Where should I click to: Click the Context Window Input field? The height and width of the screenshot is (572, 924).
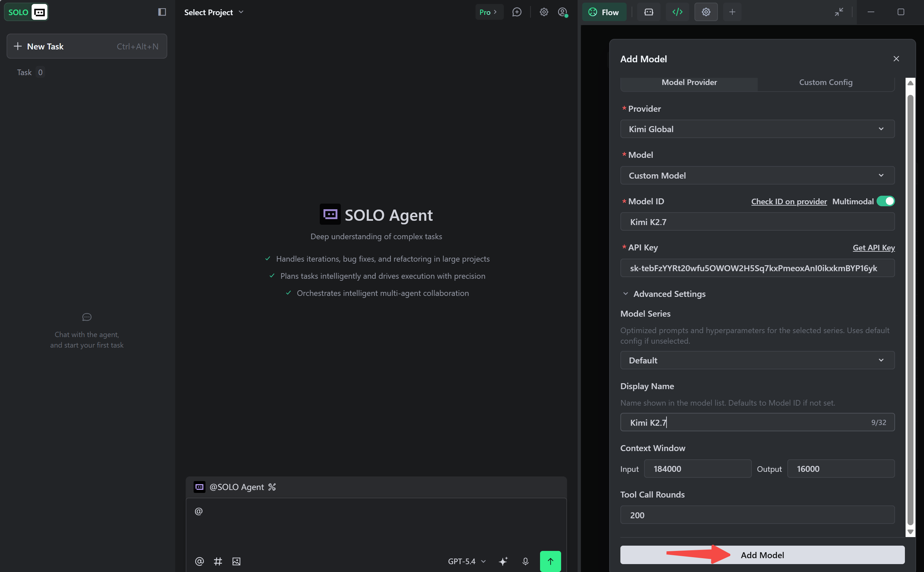pyautogui.click(x=697, y=469)
